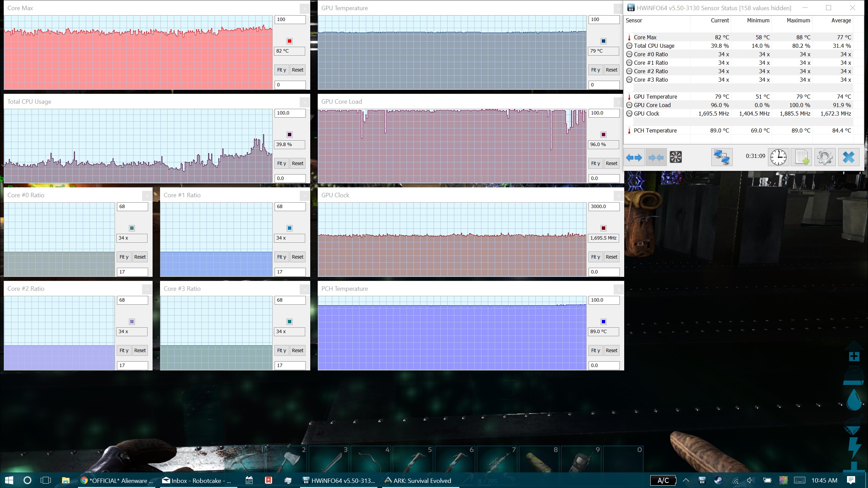Image resolution: width=868 pixels, height=488 pixels.
Task: Select the Core #2 Ratio sensor row
Action: [739, 71]
